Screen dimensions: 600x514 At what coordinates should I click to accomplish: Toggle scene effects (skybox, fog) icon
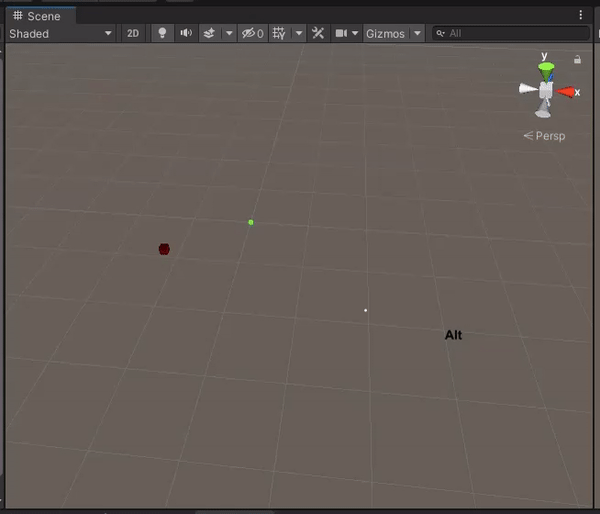(x=209, y=34)
